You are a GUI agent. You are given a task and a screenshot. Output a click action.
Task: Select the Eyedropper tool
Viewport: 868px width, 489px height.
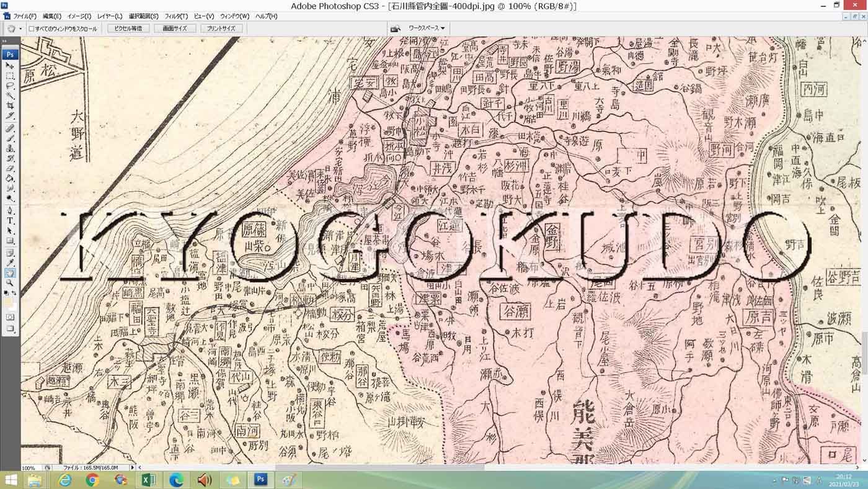tap(10, 262)
